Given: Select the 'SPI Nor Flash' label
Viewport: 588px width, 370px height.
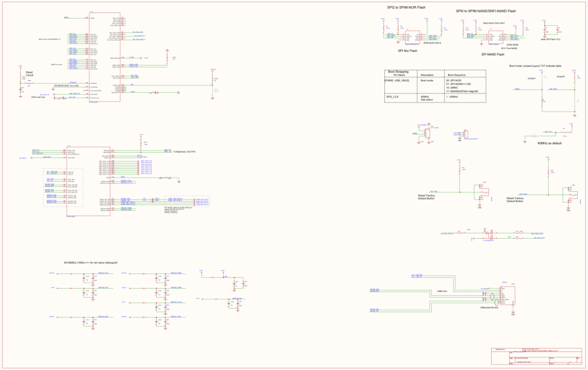Looking at the screenshot, I should tap(407, 51).
